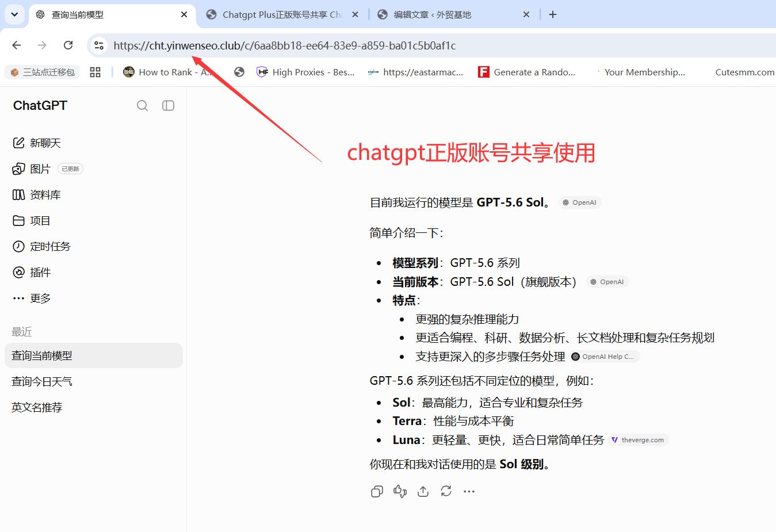Open the browser tab search dropdown

coord(14,14)
